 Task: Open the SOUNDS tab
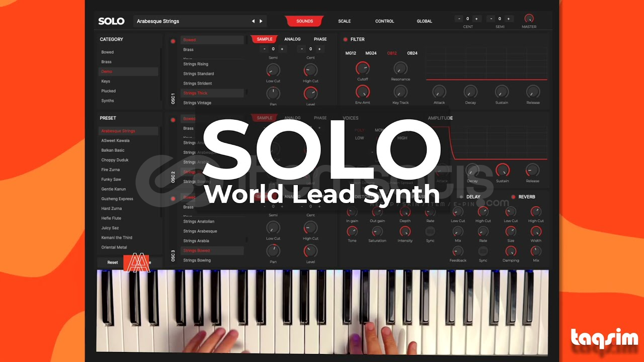[304, 21]
